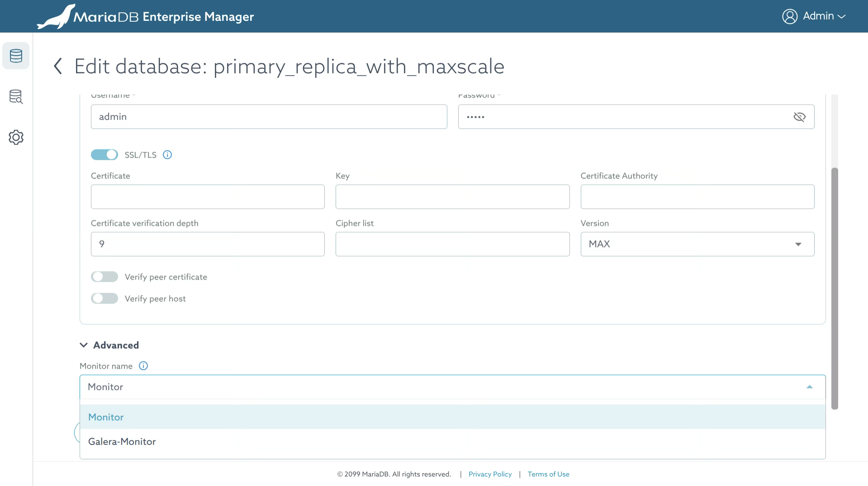Enable Verify peer certificate toggle

[104, 277]
